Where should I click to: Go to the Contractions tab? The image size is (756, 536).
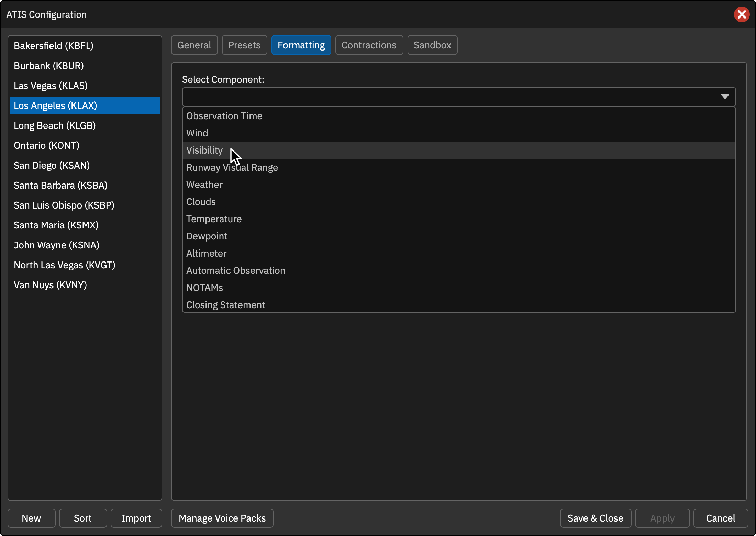coord(369,45)
